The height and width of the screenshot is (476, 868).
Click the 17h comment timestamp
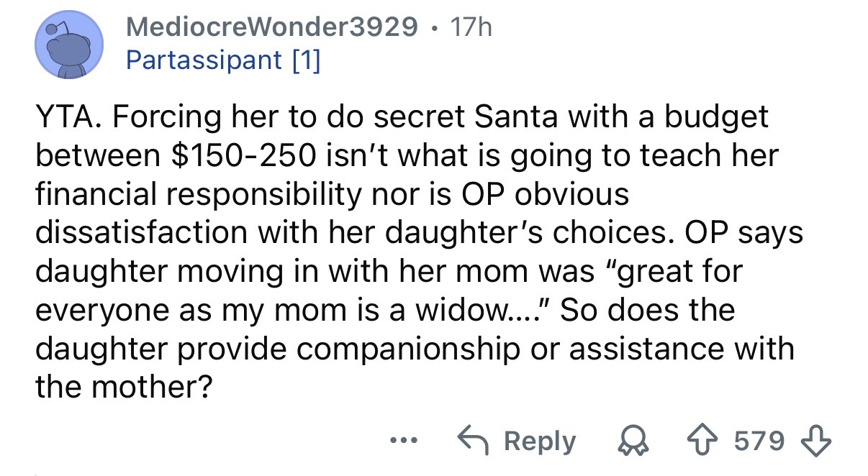point(470,27)
